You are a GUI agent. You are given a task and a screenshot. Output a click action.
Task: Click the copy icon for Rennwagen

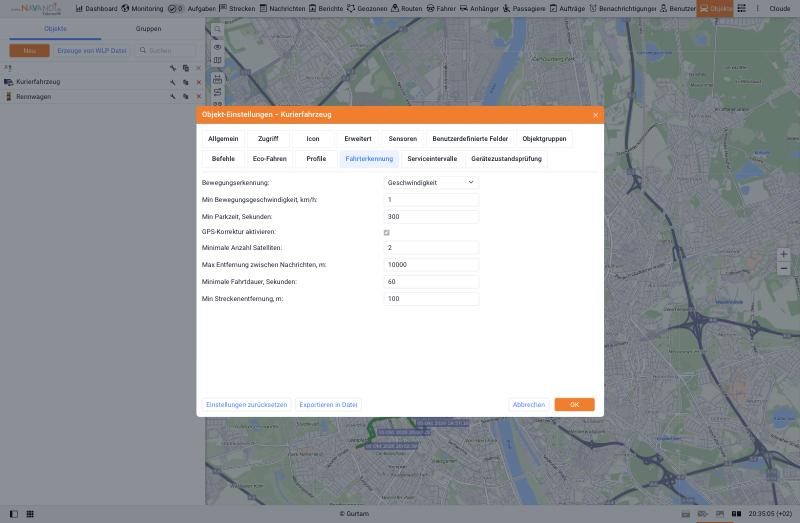(186, 96)
